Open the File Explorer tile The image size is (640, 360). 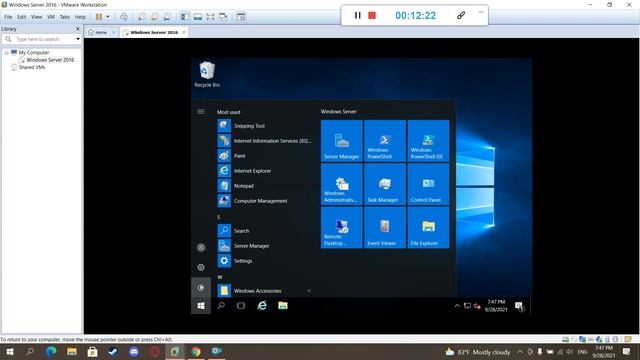click(x=428, y=227)
